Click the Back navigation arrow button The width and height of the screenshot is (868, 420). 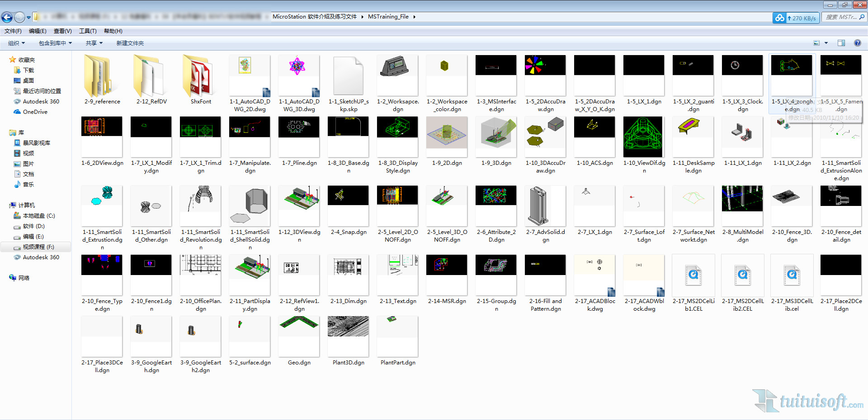pyautogui.click(x=7, y=17)
